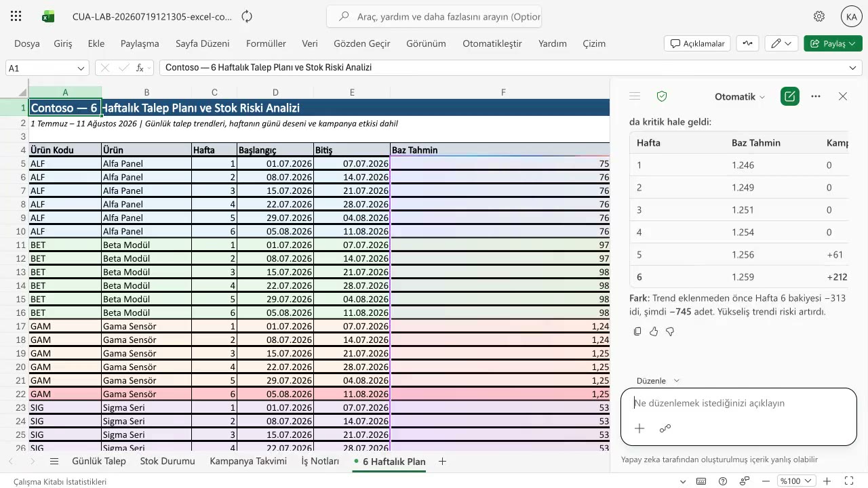868x488 pixels.
Task: Click the Copilot prompt input field
Action: 738,403
